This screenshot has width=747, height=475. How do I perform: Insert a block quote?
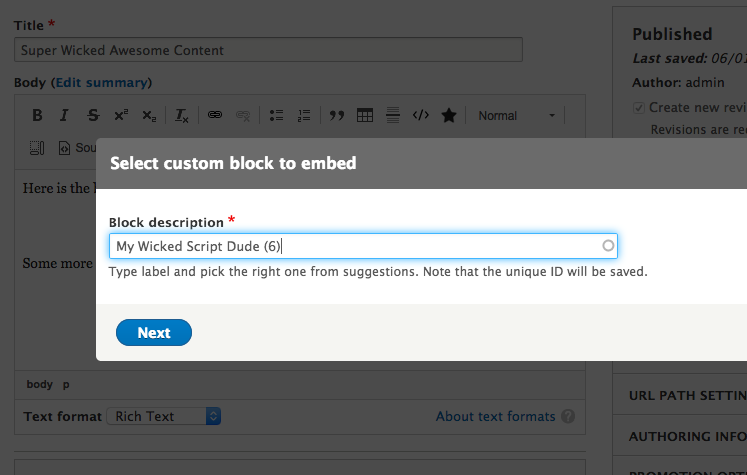(x=337, y=115)
